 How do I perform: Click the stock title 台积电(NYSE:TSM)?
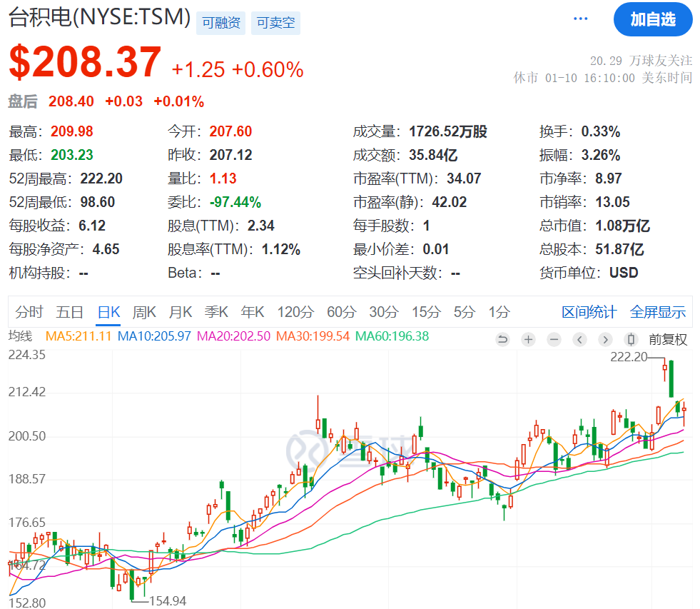[x=100, y=17]
